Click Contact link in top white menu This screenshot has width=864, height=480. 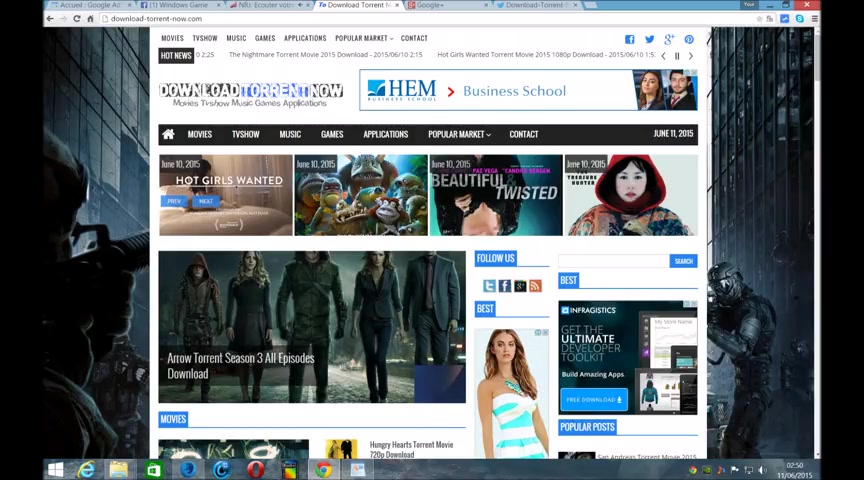(414, 38)
